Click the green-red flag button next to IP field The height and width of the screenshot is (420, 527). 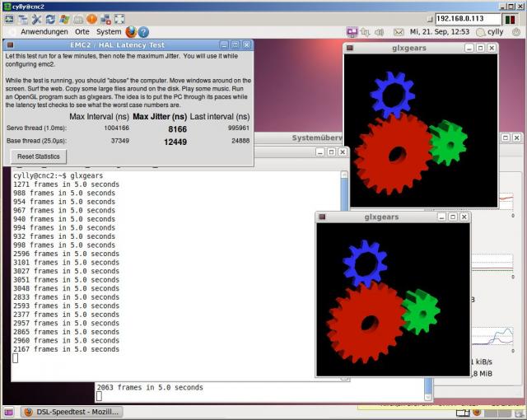click(x=511, y=20)
